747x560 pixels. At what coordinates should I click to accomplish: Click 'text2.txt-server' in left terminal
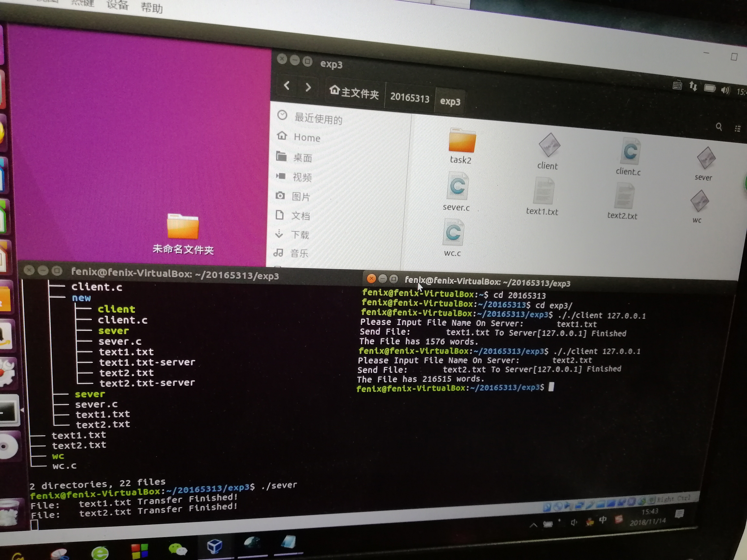pyautogui.click(x=147, y=383)
